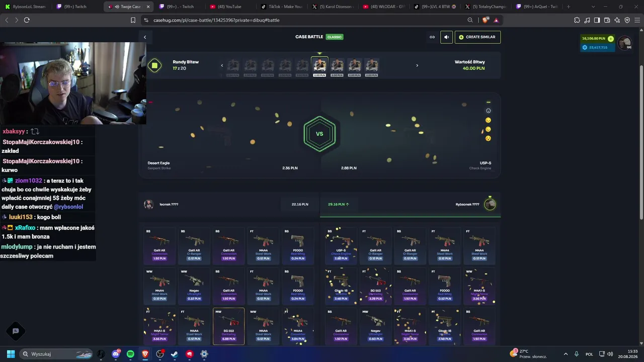Switch to the YouTube (48) tab

229,7
